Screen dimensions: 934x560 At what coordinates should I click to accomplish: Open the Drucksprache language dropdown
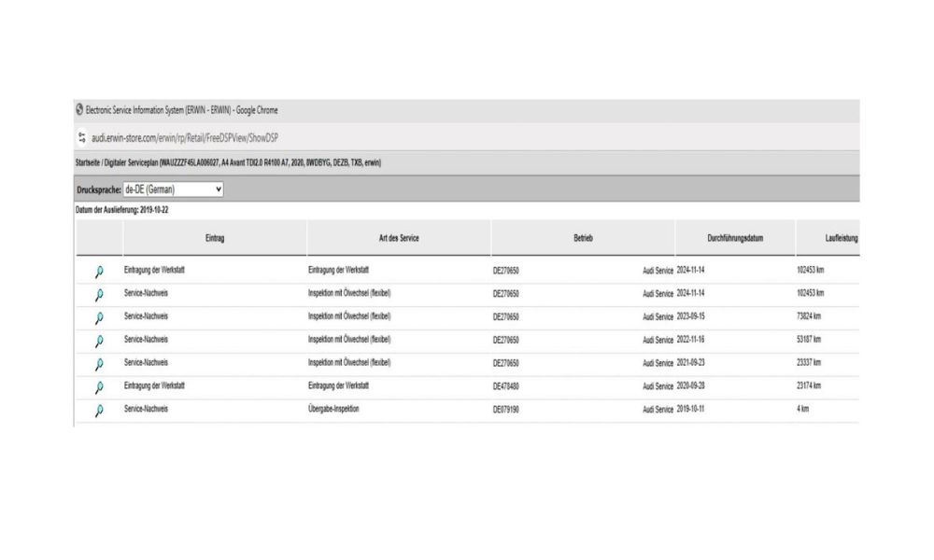pos(174,189)
